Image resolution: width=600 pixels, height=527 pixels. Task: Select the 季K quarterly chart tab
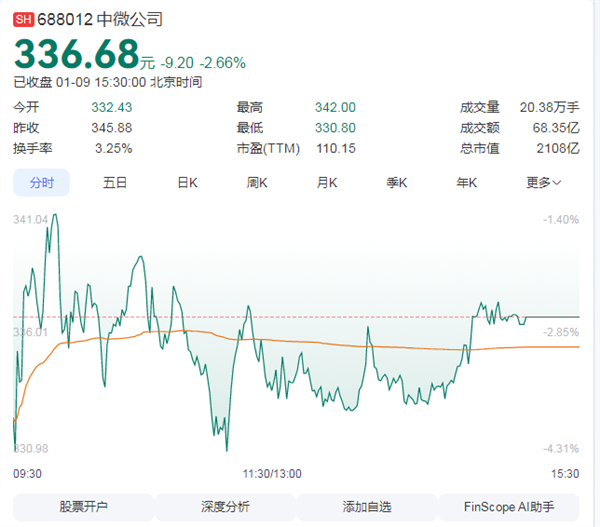[397, 182]
